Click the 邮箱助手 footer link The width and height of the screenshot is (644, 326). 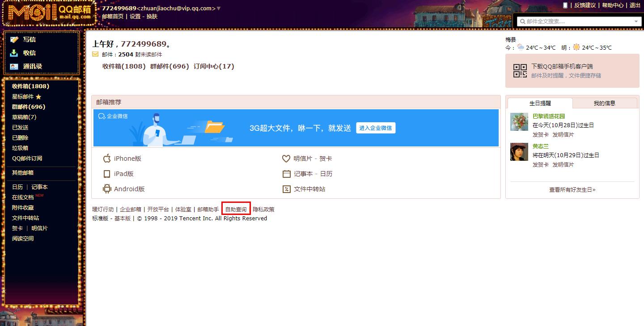[x=208, y=209]
